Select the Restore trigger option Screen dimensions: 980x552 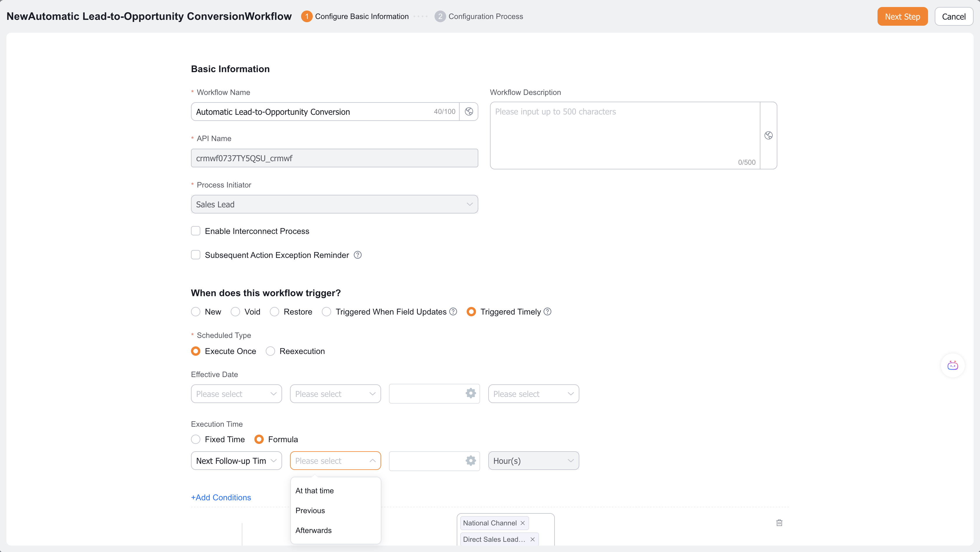pyautogui.click(x=274, y=312)
